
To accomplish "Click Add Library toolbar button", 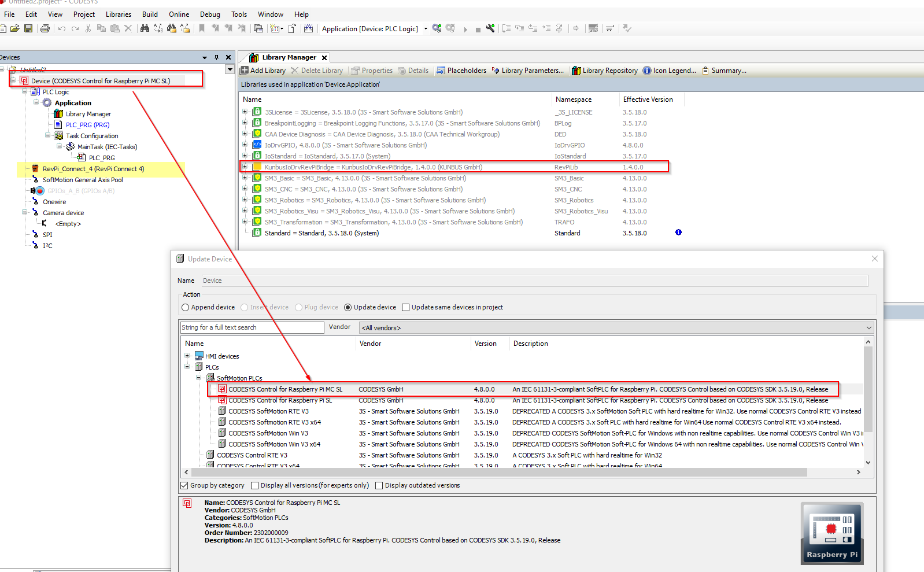I will [x=263, y=71].
